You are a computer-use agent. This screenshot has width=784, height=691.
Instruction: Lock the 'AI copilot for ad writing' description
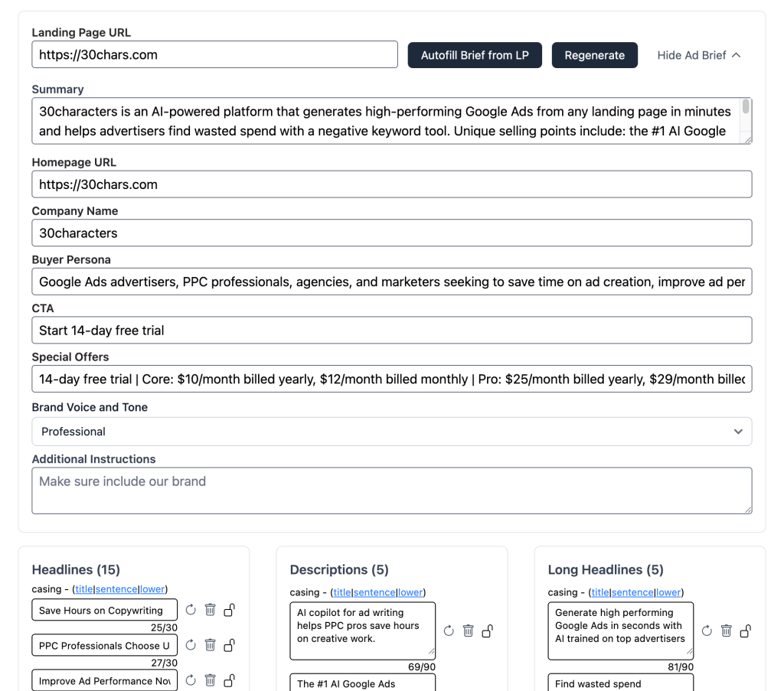pos(488,631)
